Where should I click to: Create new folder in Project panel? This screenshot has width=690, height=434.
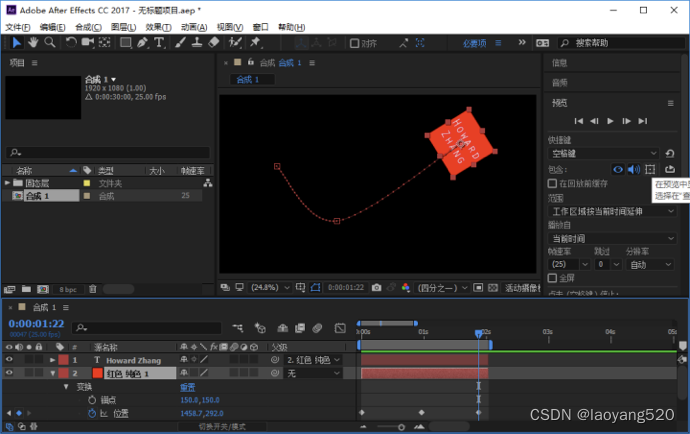[x=26, y=289]
